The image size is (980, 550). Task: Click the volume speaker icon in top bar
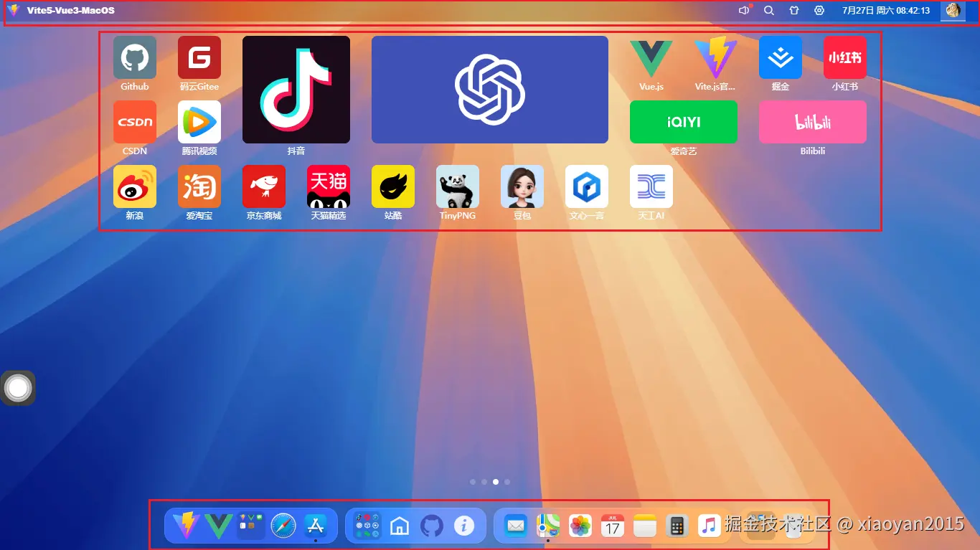(744, 10)
